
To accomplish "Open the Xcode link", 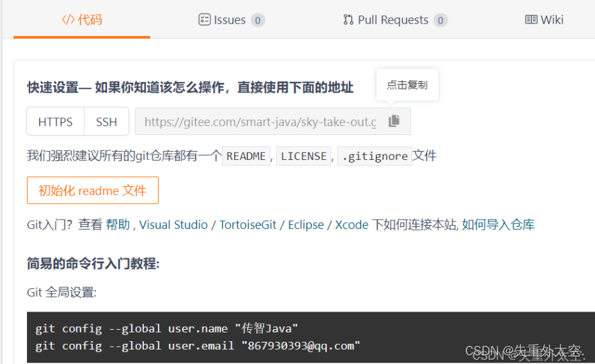I will (x=352, y=225).
